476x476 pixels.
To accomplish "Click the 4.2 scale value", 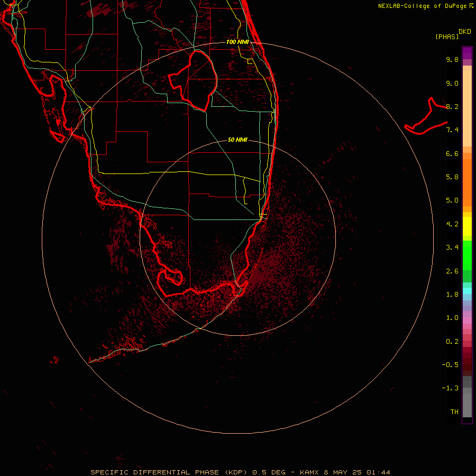I will 452,224.
